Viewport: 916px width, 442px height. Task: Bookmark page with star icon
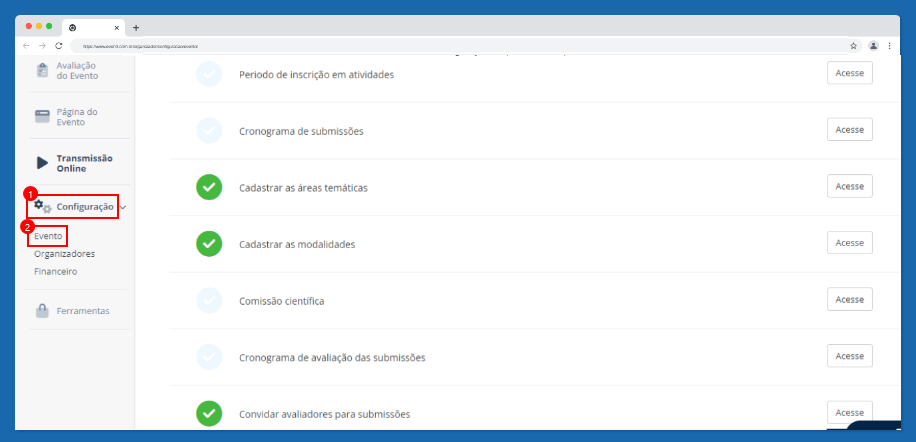coord(853,46)
